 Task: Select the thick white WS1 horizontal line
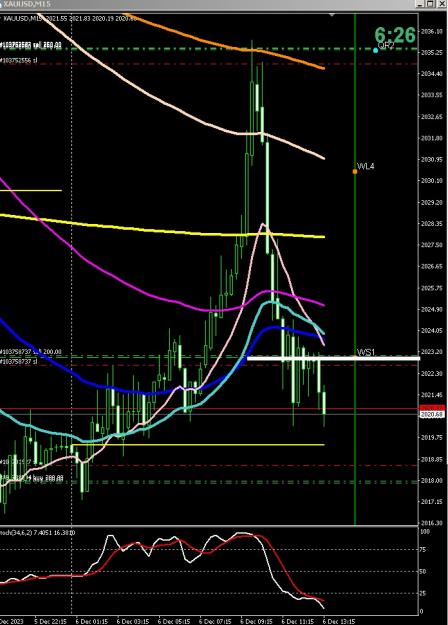tap(333, 359)
